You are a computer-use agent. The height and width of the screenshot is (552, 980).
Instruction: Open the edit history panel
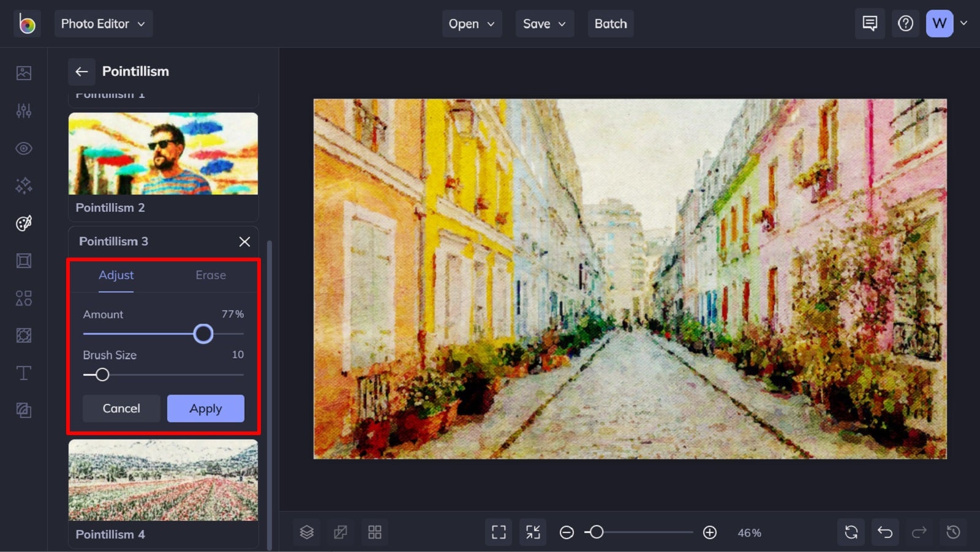(x=952, y=532)
